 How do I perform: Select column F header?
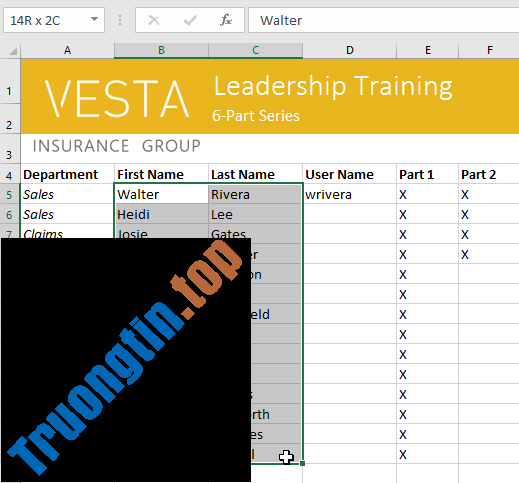489,50
